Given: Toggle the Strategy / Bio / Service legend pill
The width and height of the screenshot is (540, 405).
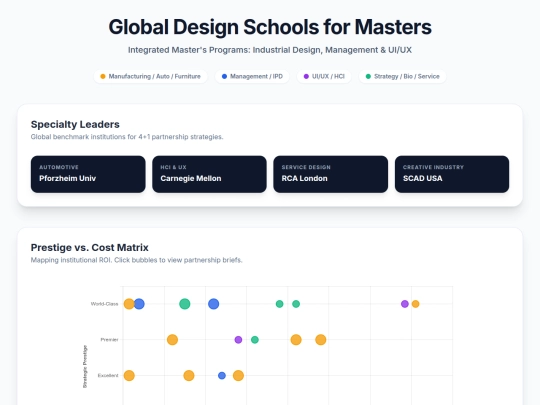Looking at the screenshot, I should click(402, 76).
